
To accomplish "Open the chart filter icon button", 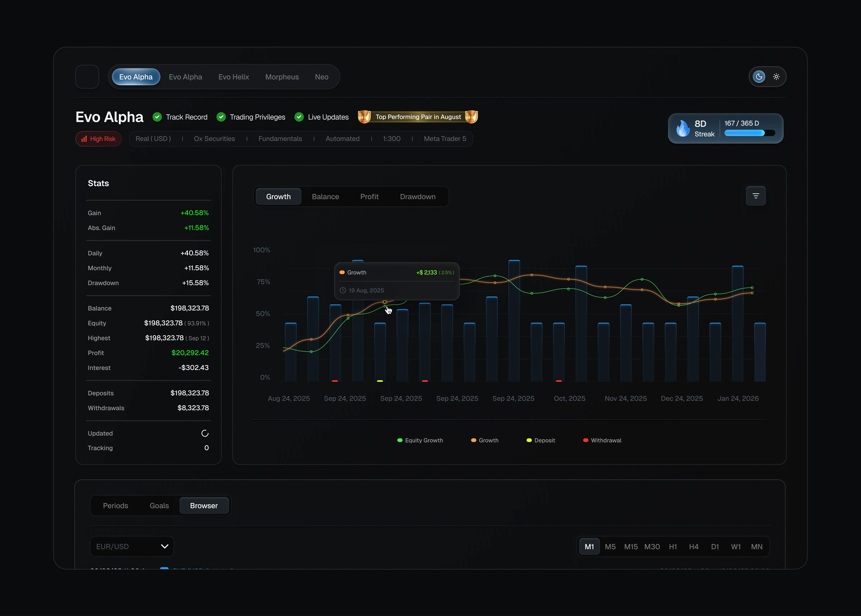I will pos(756,196).
